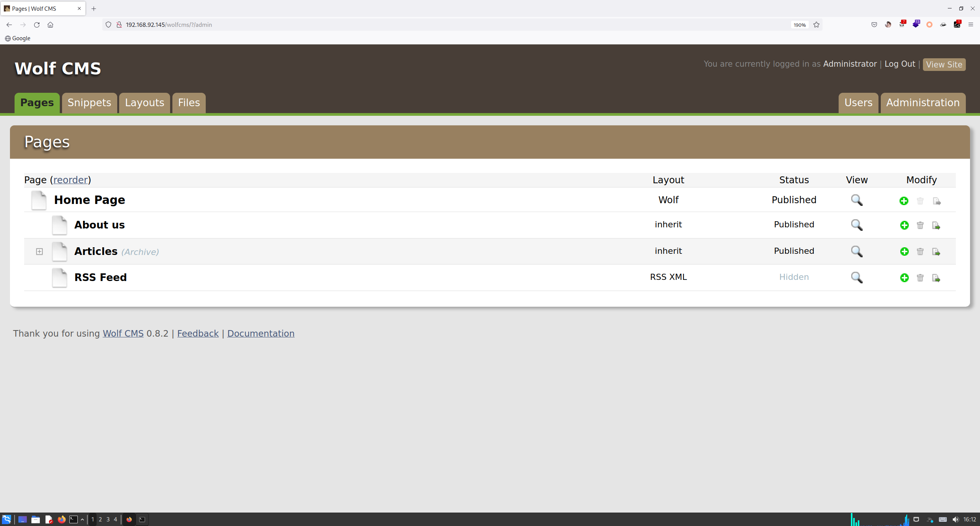Viewport: 980px width, 526px height.
Task: Click the copy icon in RSS Feed row
Action: point(936,278)
